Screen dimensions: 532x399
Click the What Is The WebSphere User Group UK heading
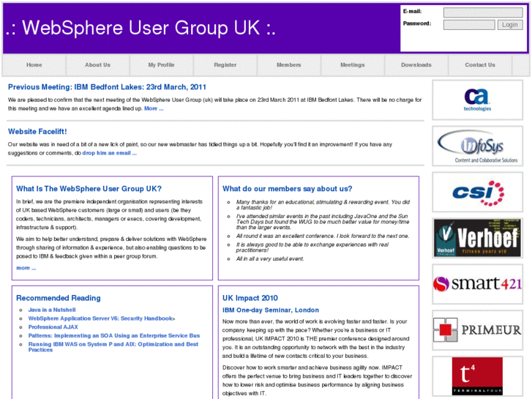[89, 189]
